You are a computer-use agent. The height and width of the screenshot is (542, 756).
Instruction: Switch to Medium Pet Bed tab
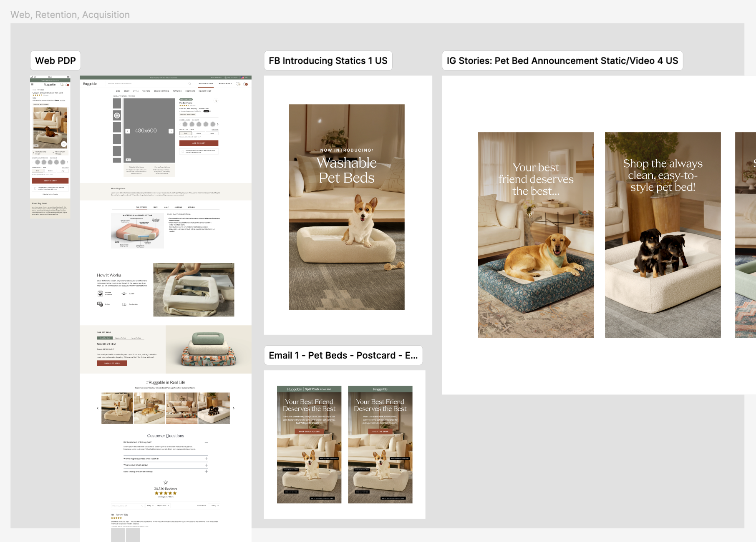coord(121,338)
